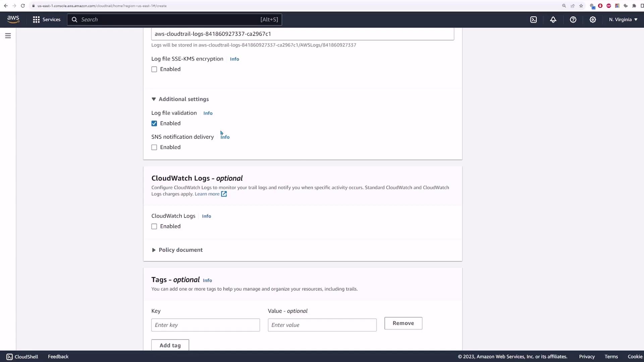Open the Learn more external link icon
The image size is (644, 362).
(x=224, y=194)
